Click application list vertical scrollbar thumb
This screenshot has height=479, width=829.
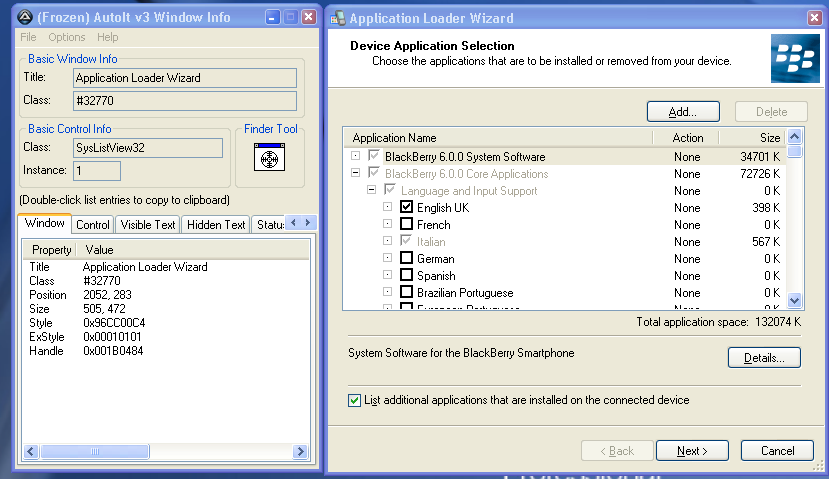coord(794,152)
